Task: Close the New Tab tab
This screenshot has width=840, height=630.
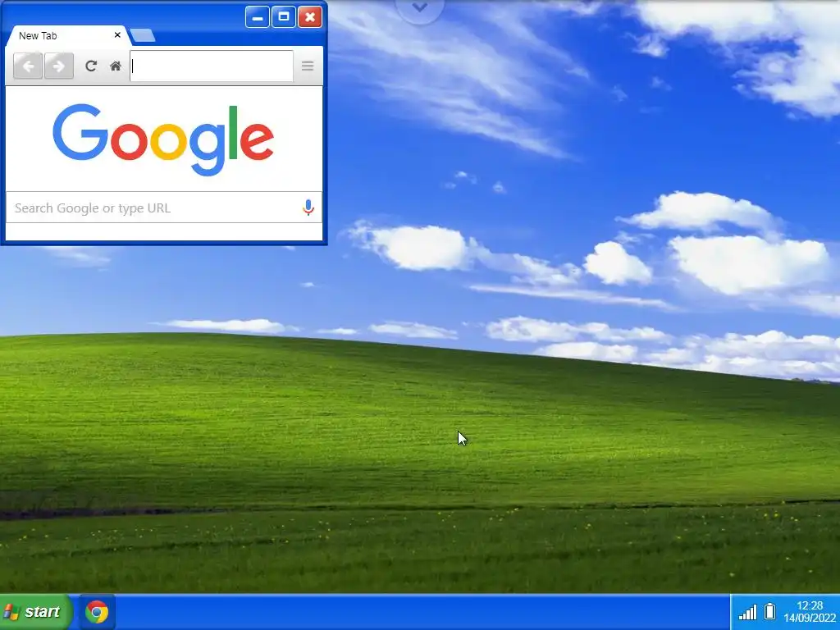Action: tap(117, 34)
